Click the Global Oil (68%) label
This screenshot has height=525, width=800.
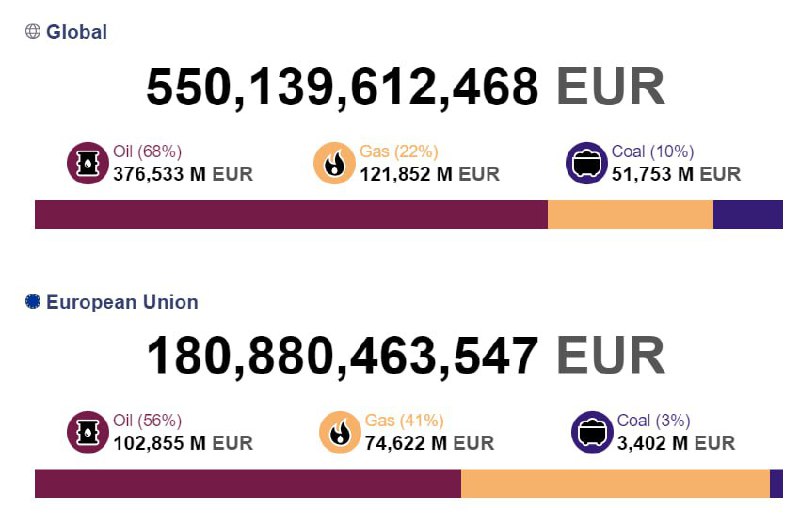pos(147,152)
